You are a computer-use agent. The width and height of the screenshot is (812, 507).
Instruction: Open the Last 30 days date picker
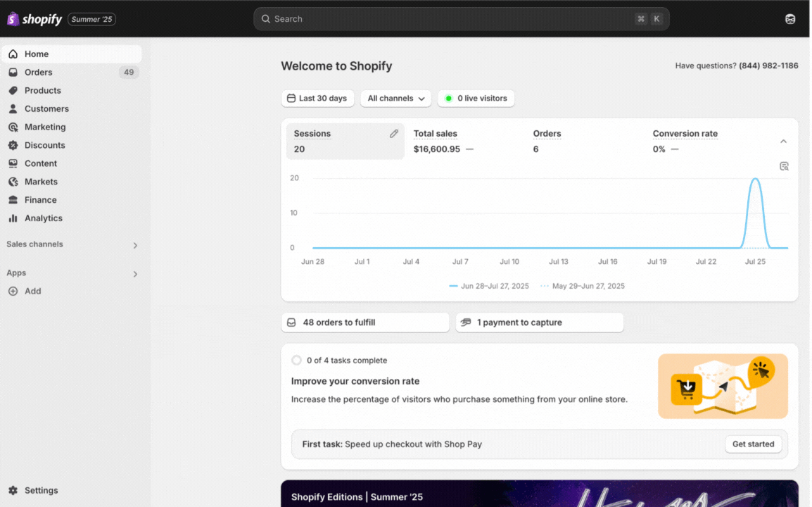(317, 98)
